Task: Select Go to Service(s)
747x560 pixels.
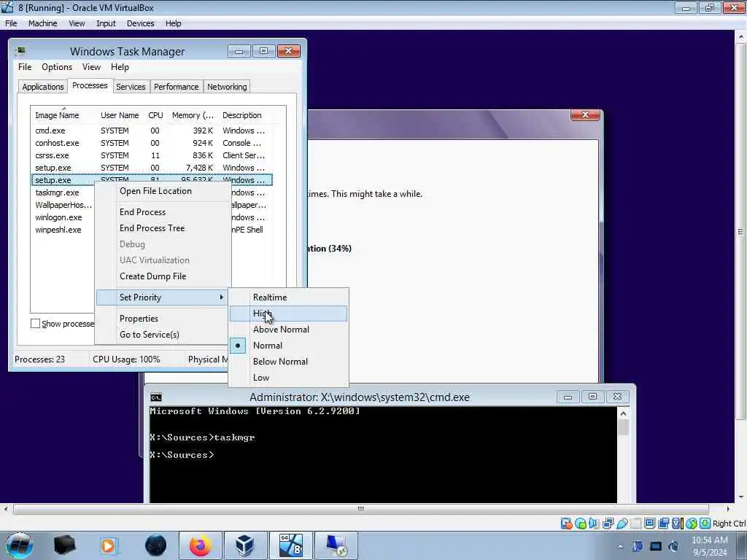Action: pyautogui.click(x=162, y=334)
